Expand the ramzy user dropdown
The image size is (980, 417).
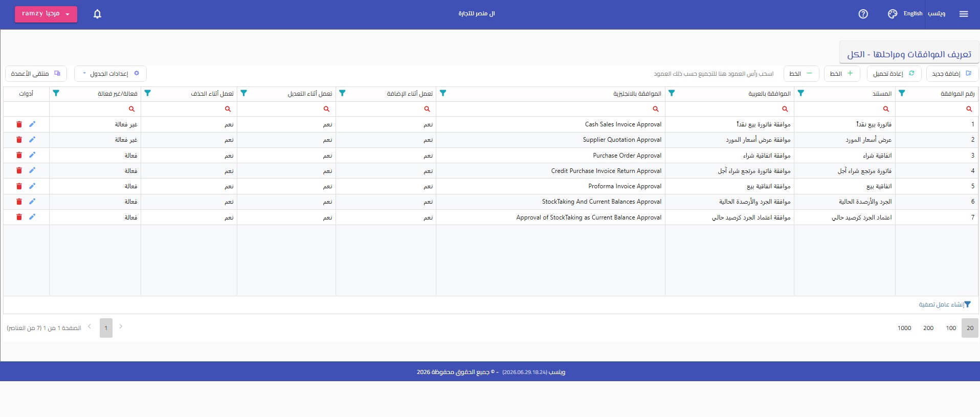click(46, 14)
